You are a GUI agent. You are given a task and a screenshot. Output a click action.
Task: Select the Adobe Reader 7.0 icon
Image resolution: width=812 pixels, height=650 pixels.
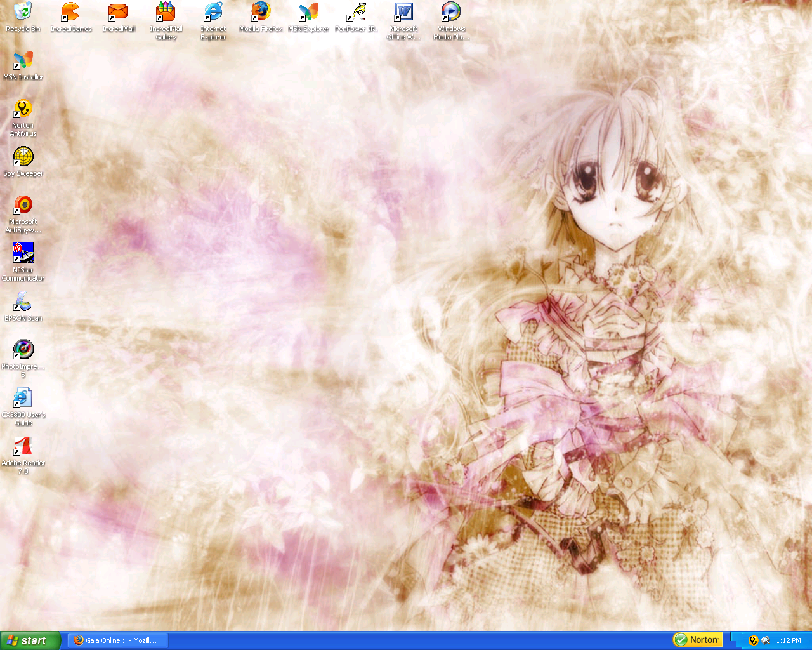[23, 455]
